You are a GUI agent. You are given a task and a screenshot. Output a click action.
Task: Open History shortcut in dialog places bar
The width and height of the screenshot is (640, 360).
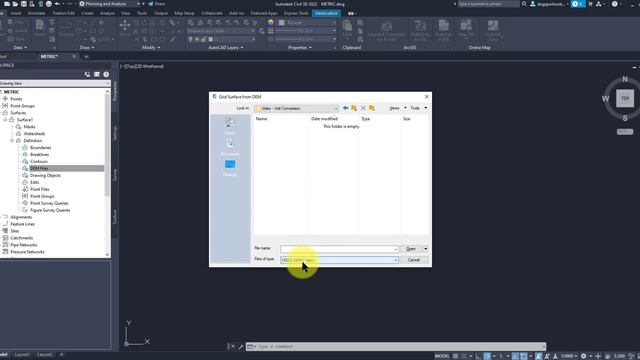pyautogui.click(x=229, y=125)
